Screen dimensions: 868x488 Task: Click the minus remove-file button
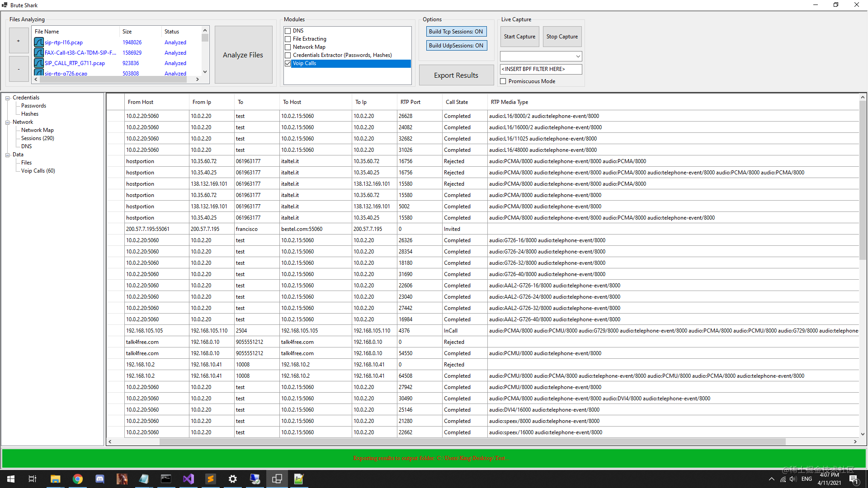coord(19,69)
